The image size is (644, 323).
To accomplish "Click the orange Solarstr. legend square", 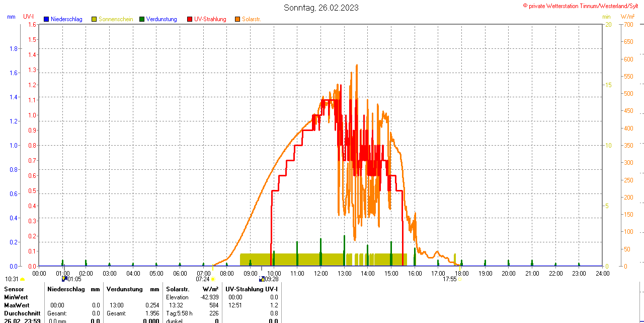I will click(237, 19).
